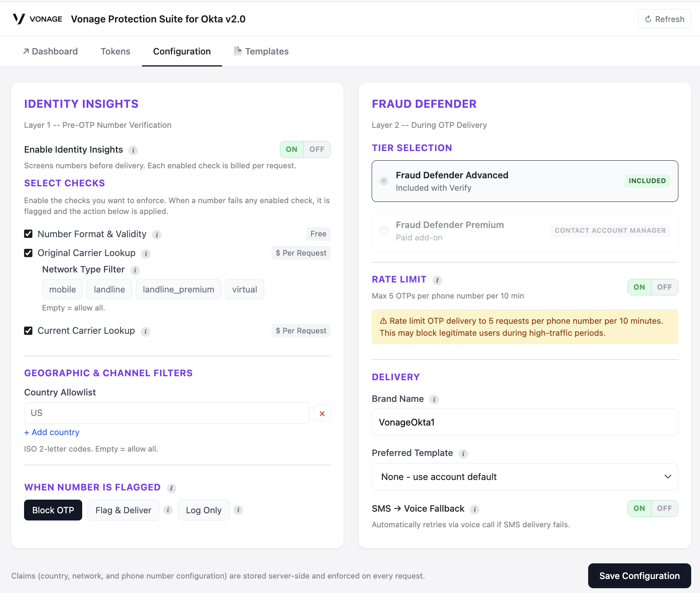700x593 pixels.
Task: Click the Brand Name input field
Action: click(x=525, y=422)
